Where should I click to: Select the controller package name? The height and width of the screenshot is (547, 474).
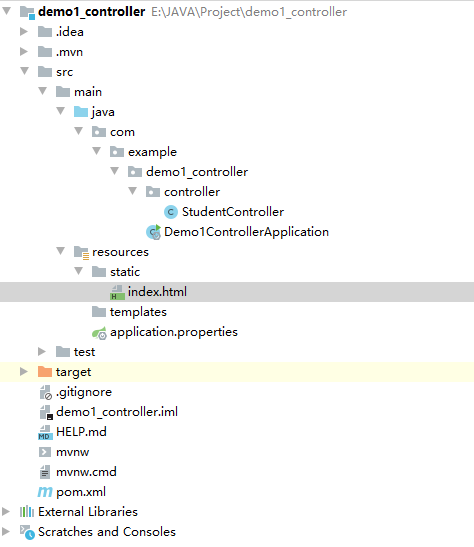192,192
